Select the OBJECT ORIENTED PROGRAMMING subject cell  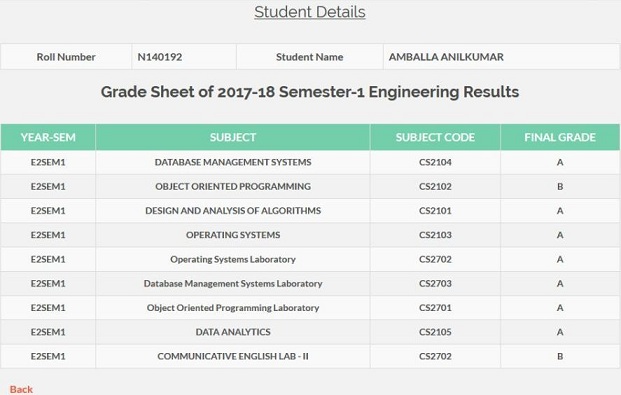coord(233,186)
